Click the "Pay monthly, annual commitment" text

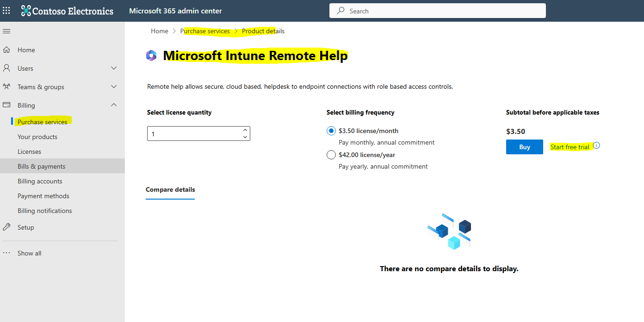pos(387,142)
